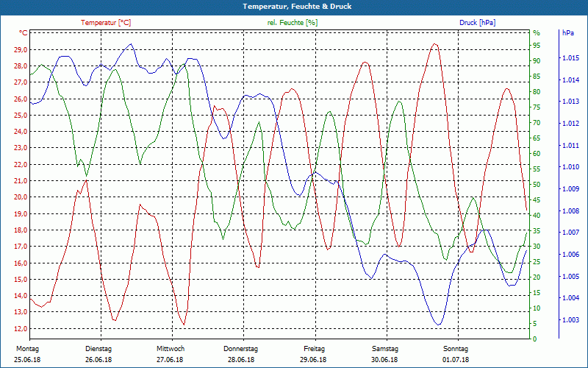Click the '1.008' pressure axis value
This screenshot has height=368, width=588.
pyautogui.click(x=570, y=211)
